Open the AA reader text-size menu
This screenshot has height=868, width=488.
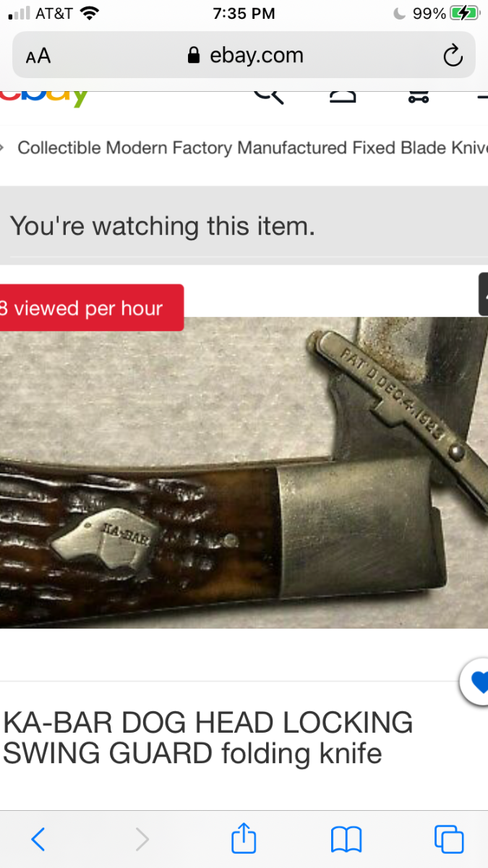(x=38, y=56)
